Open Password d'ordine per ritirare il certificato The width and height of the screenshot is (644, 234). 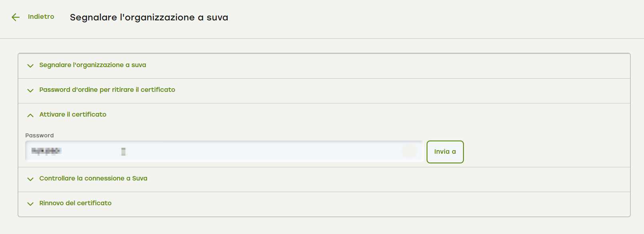click(x=107, y=90)
